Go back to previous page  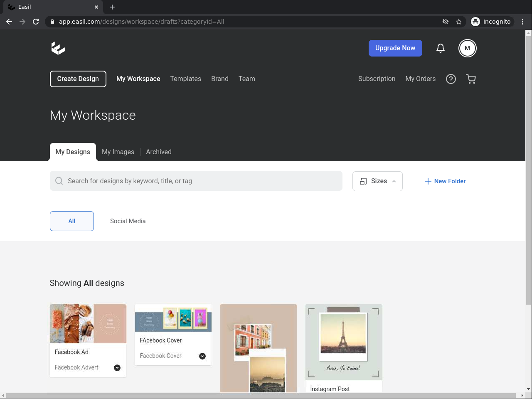pyautogui.click(x=9, y=22)
